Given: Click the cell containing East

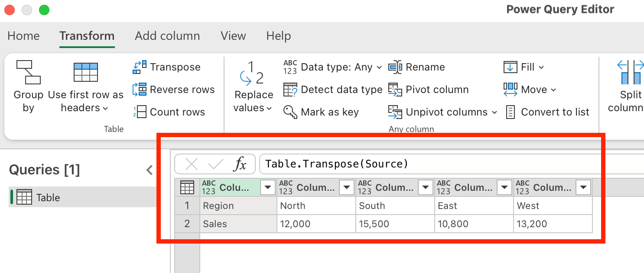Looking at the screenshot, I should click(x=474, y=206).
